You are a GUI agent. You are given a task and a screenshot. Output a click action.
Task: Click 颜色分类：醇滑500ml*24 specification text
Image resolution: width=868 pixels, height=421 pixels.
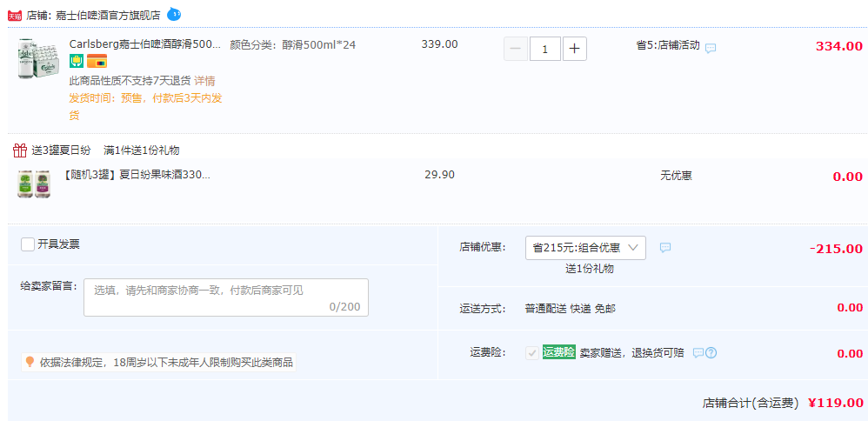point(293,45)
